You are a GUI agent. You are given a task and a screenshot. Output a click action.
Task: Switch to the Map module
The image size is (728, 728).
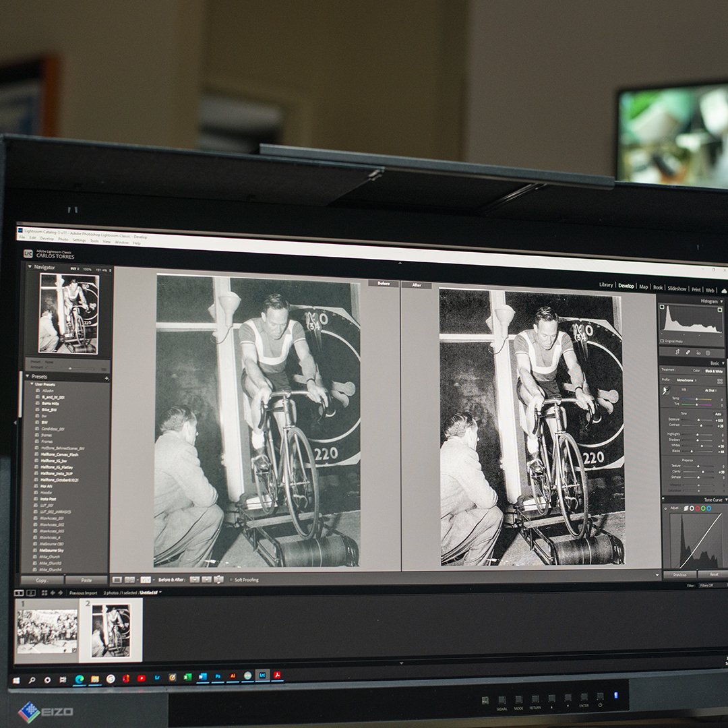[x=644, y=286]
